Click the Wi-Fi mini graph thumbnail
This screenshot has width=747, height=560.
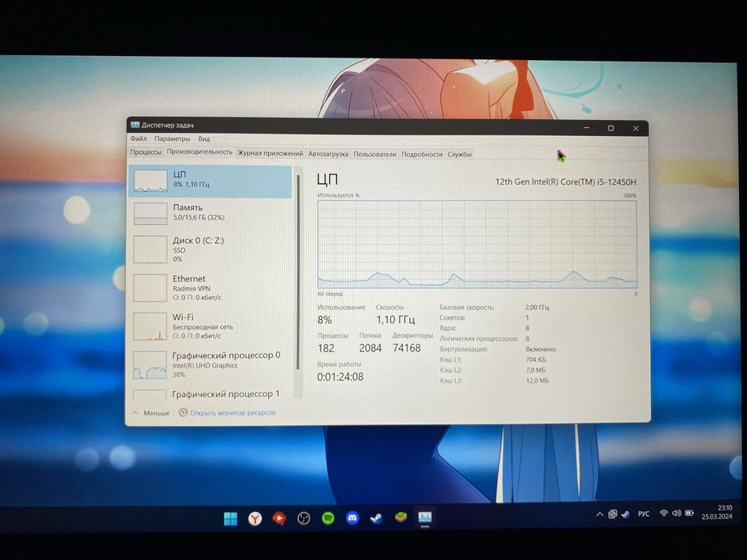(x=150, y=326)
